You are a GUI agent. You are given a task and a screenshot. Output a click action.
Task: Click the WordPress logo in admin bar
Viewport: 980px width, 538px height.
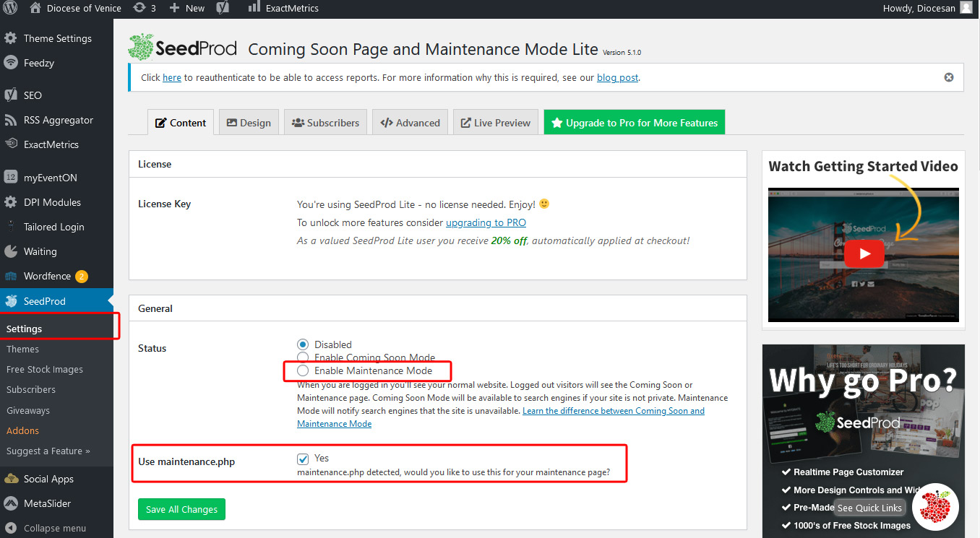tap(10, 8)
